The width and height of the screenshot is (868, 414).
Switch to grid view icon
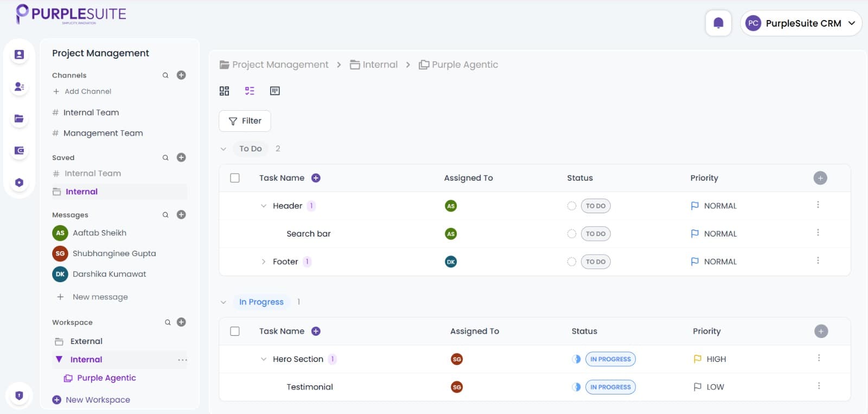(224, 91)
